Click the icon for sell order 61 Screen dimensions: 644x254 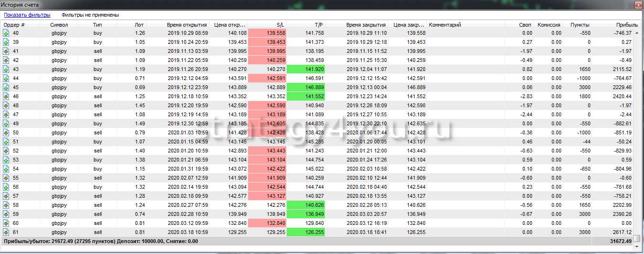(x=6, y=233)
